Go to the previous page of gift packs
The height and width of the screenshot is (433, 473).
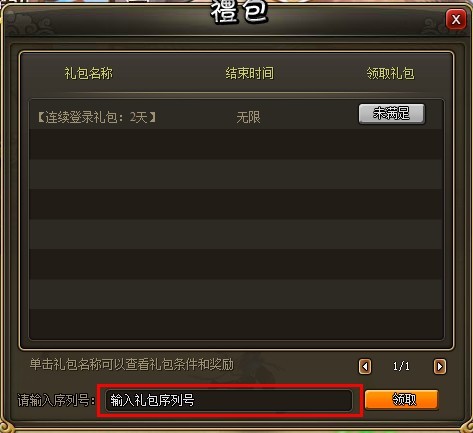click(x=365, y=366)
